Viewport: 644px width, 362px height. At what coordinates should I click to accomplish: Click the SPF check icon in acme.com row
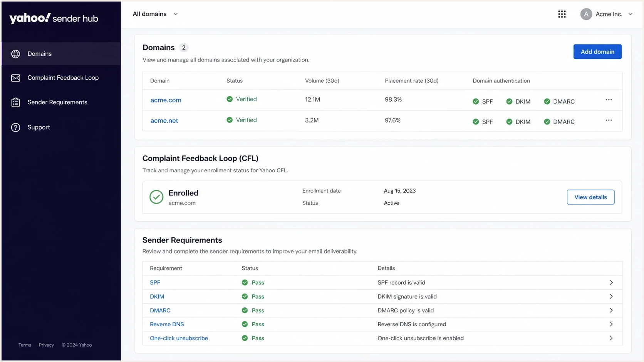pos(476,102)
